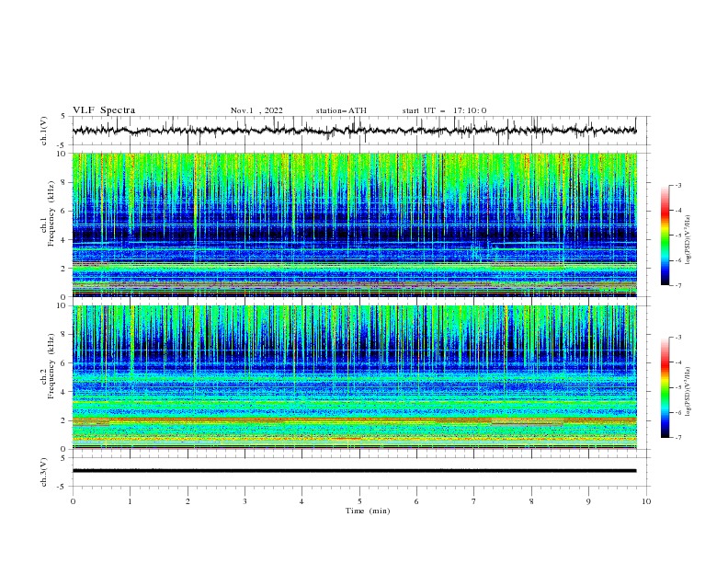The width and height of the screenshot is (728, 563).
Task: Click the "ch.1(V)" waveform axis label
Action: [x=44, y=131]
